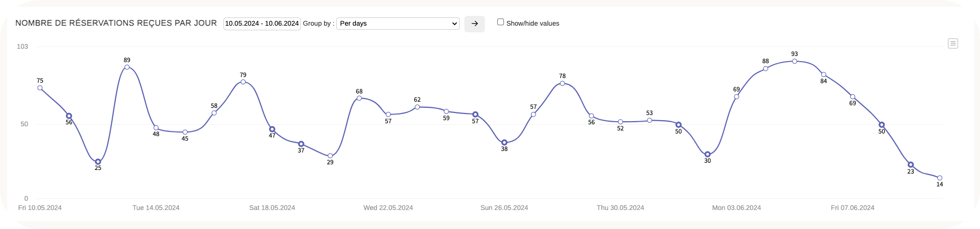Click the data point labeled 62
980x229 pixels.
(417, 107)
